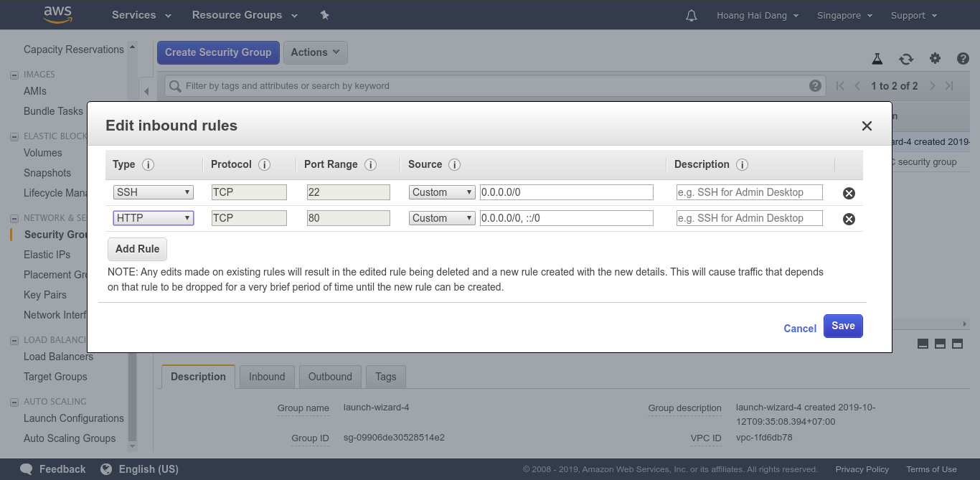Save the inbound rules
980x480 pixels.
tap(843, 326)
